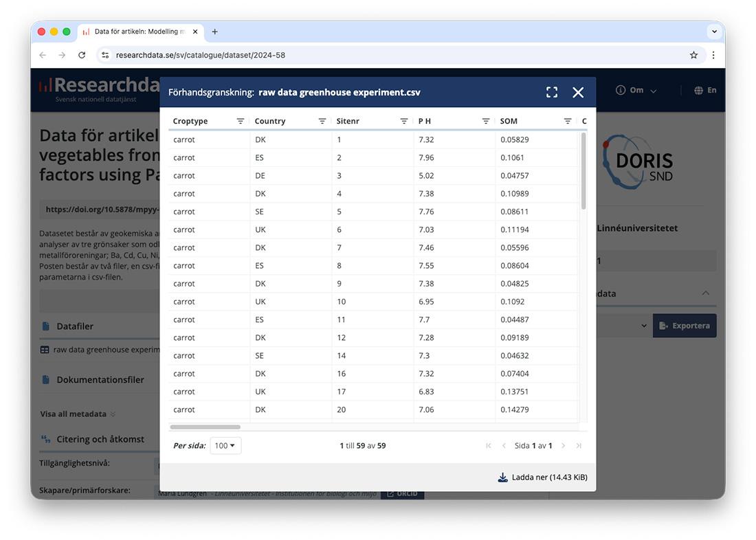This screenshot has width=756, height=540.
Task: Click the download icon next to Ladda ner
Action: pos(502,477)
